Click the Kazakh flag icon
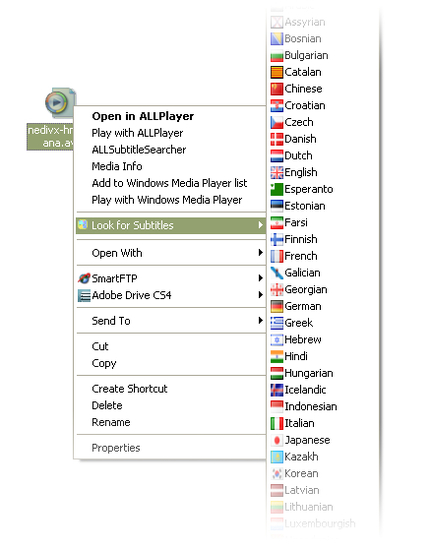 coord(277,457)
